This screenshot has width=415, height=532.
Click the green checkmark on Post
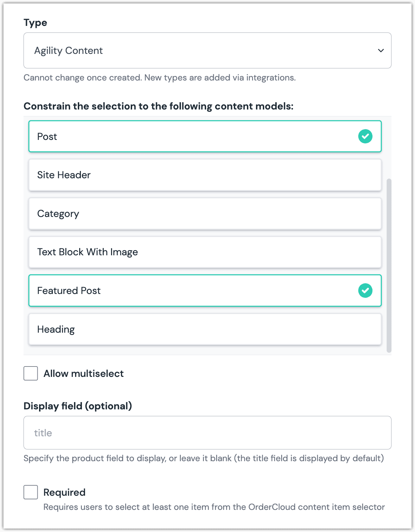click(x=365, y=136)
